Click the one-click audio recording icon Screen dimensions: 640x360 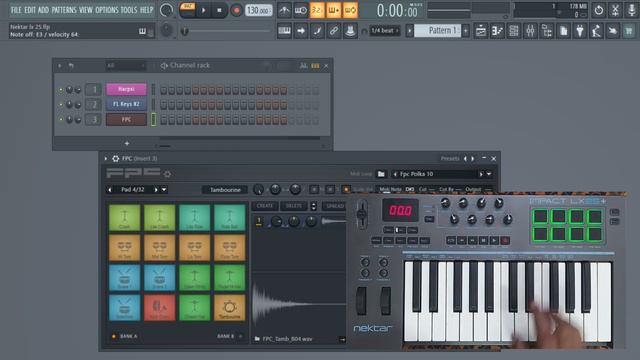pyautogui.click(x=613, y=31)
